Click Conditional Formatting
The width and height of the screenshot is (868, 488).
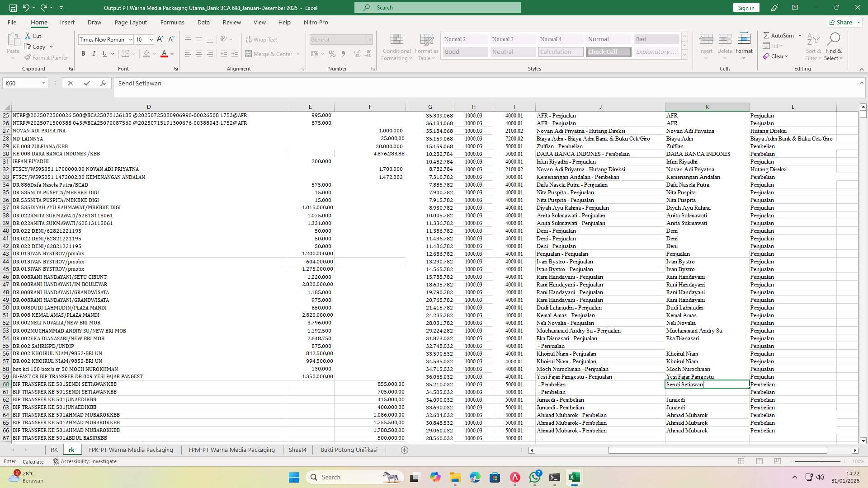click(396, 47)
